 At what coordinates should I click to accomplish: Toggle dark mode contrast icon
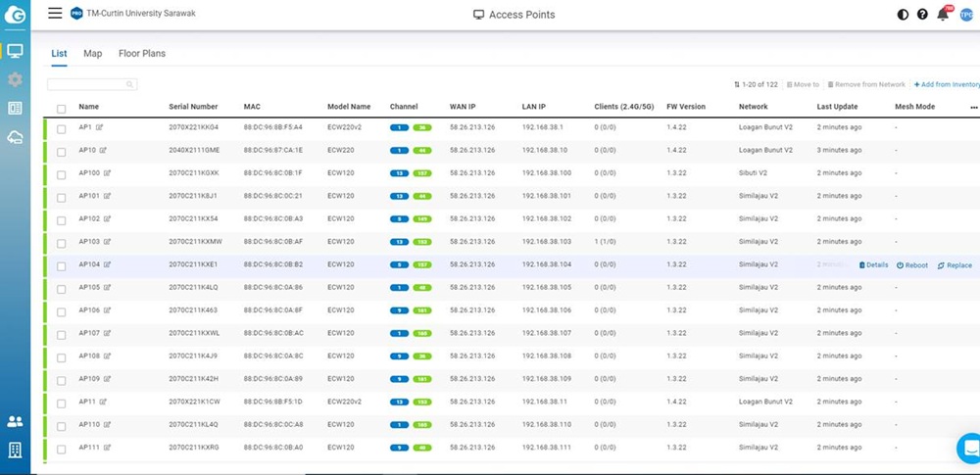[x=903, y=15]
